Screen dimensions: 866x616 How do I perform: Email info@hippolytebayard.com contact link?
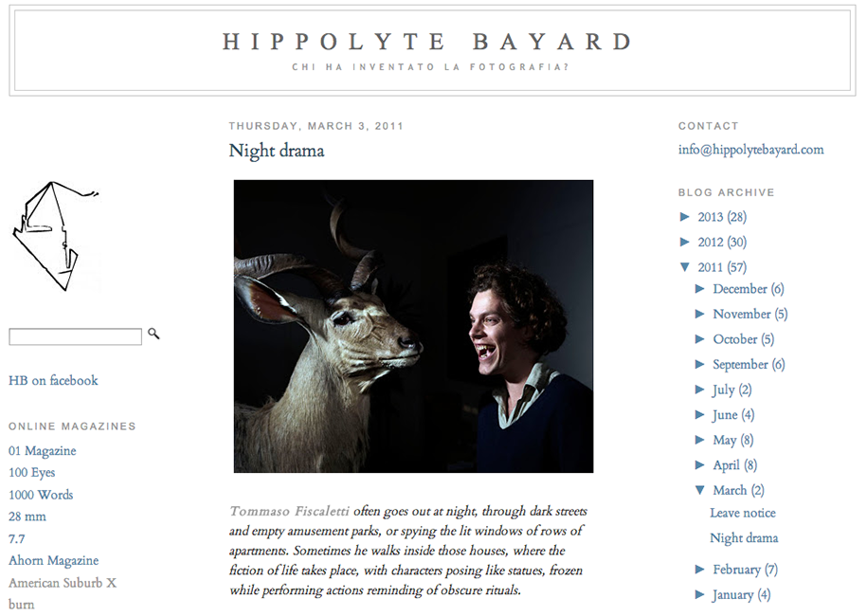pyautogui.click(x=751, y=149)
